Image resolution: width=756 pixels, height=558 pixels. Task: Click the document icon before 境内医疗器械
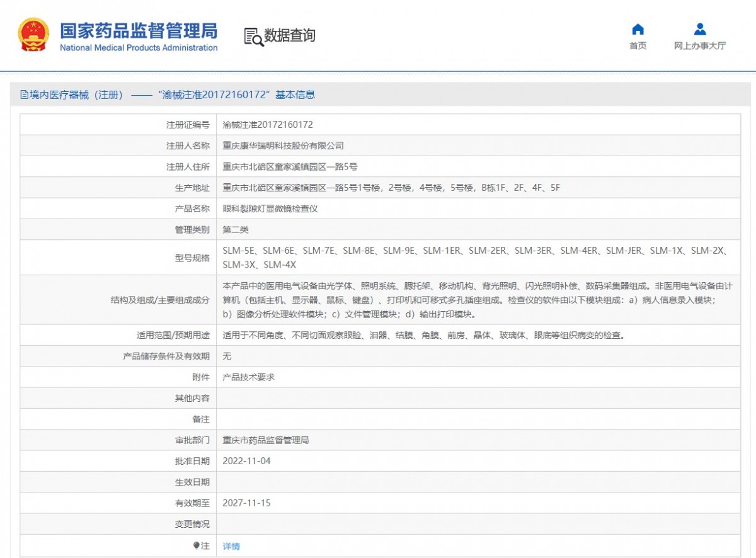[25, 95]
